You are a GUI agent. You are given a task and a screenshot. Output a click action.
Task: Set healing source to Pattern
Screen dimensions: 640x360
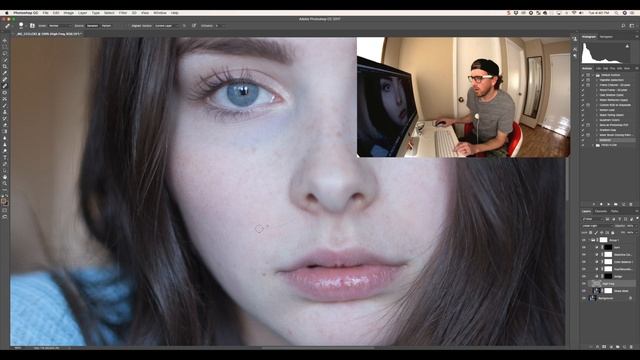tap(106, 26)
